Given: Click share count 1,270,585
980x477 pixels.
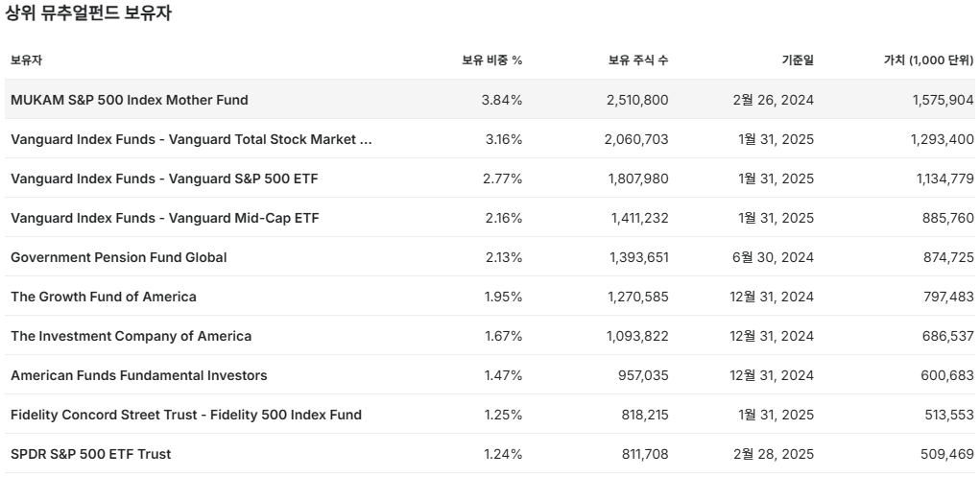Looking at the screenshot, I should click(x=638, y=297).
